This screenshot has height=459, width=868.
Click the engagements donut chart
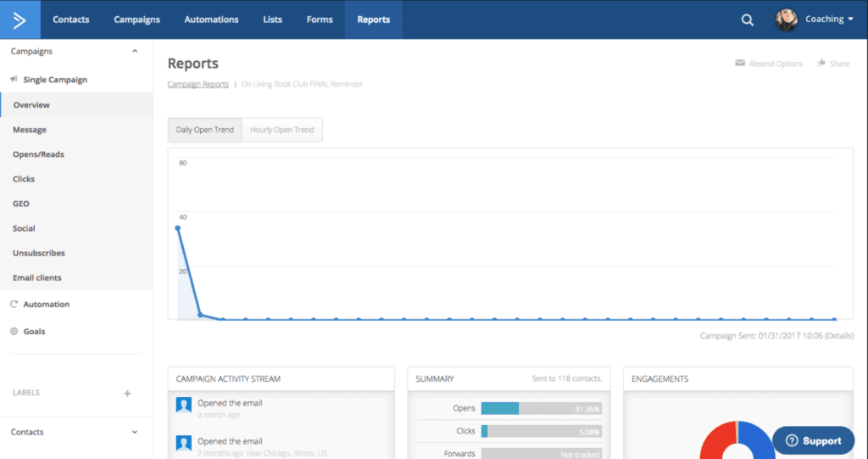coord(737,440)
